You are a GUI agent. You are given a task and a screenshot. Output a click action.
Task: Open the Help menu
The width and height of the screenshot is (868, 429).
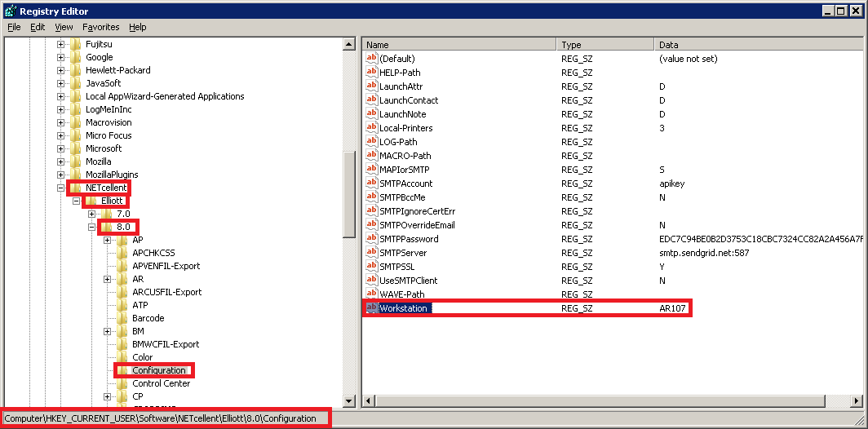tap(138, 27)
